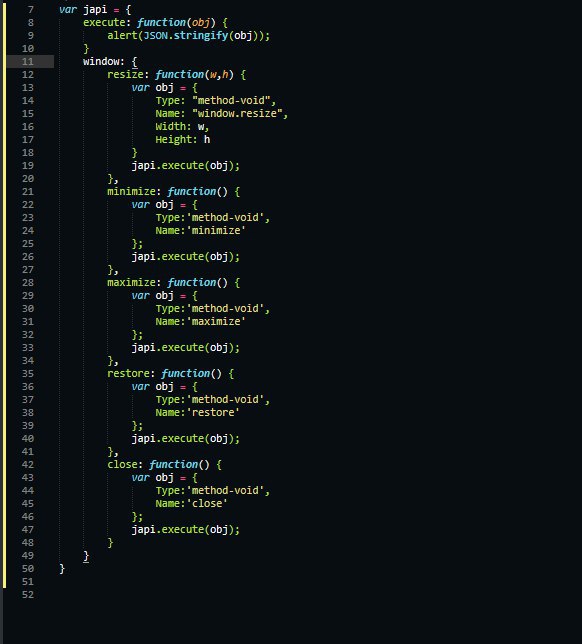
Task: Click line number 52 in the gutter
Action: point(28,595)
